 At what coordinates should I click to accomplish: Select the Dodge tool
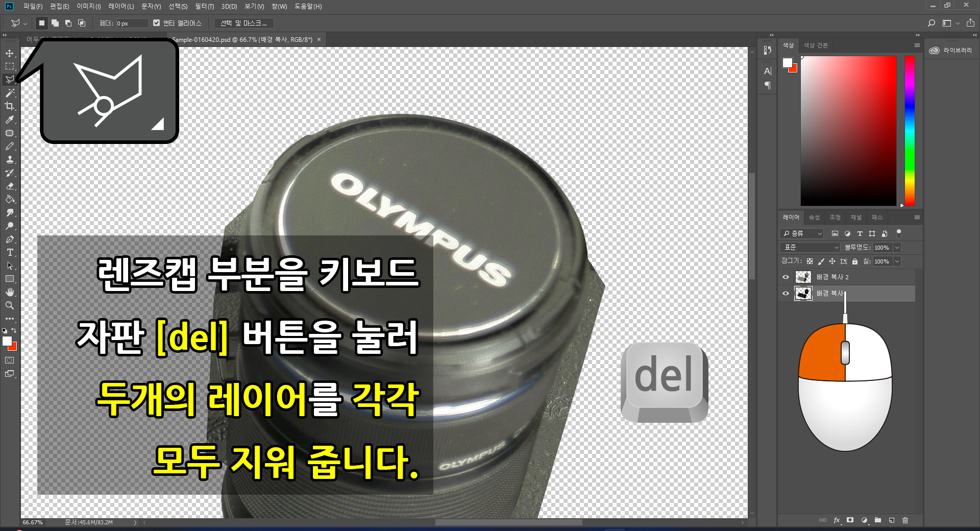(x=10, y=226)
